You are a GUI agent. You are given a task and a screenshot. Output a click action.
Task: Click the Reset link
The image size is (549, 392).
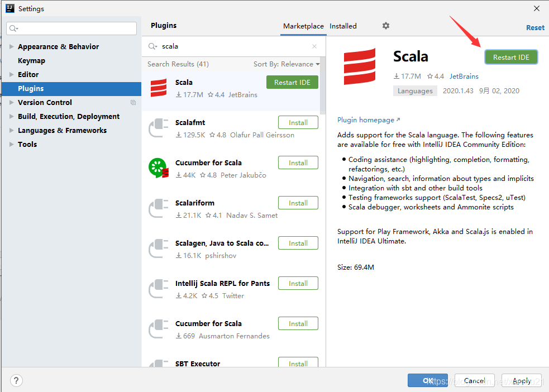pos(535,28)
